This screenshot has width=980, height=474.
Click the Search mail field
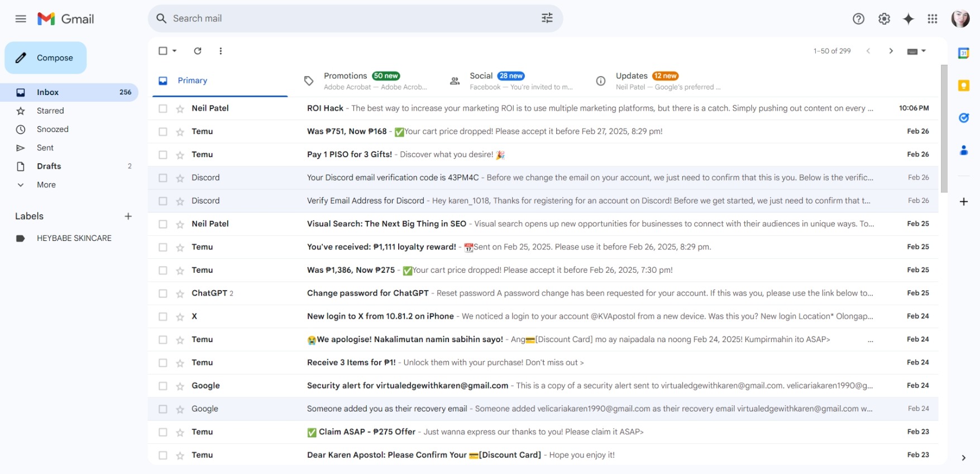coord(355,18)
